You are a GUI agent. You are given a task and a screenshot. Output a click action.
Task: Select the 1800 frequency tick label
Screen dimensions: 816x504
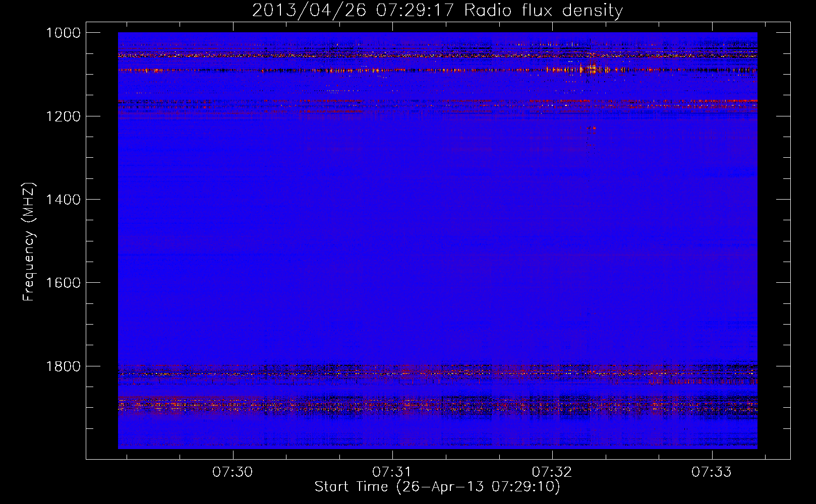tap(63, 366)
